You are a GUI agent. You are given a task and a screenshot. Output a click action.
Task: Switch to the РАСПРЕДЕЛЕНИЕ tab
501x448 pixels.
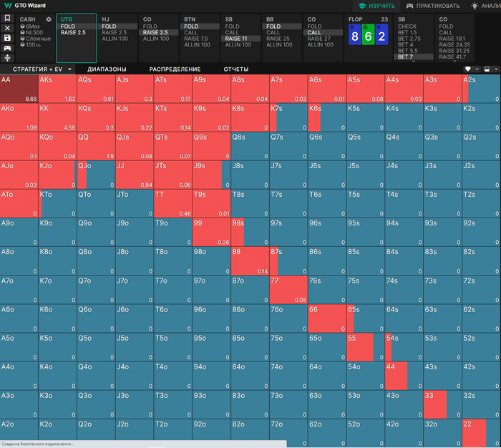pyautogui.click(x=175, y=69)
